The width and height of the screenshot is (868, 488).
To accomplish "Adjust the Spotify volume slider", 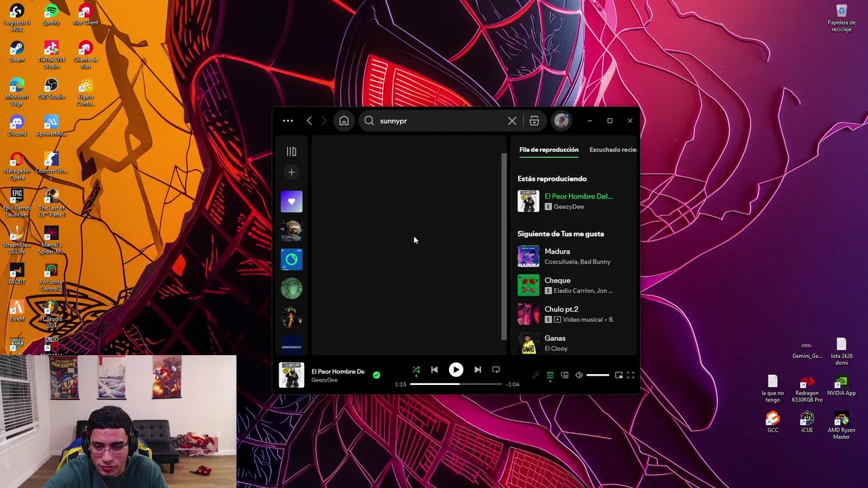I will (597, 375).
